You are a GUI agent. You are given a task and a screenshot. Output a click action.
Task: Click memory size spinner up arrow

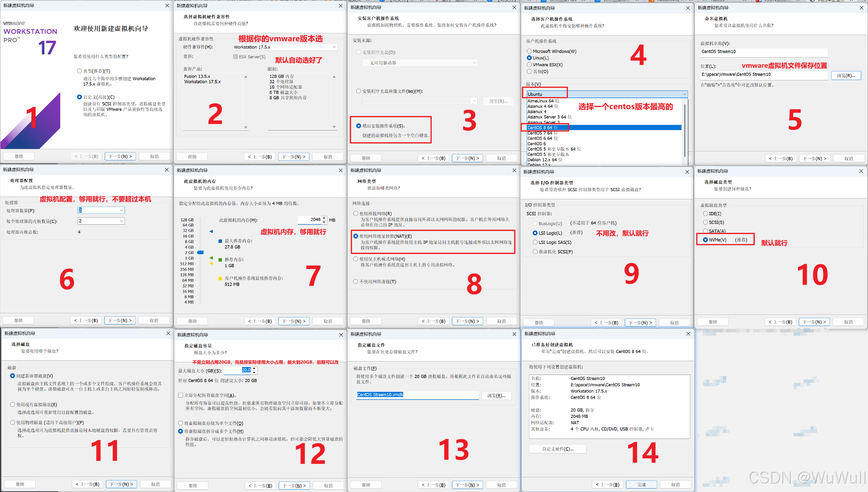[x=324, y=218]
